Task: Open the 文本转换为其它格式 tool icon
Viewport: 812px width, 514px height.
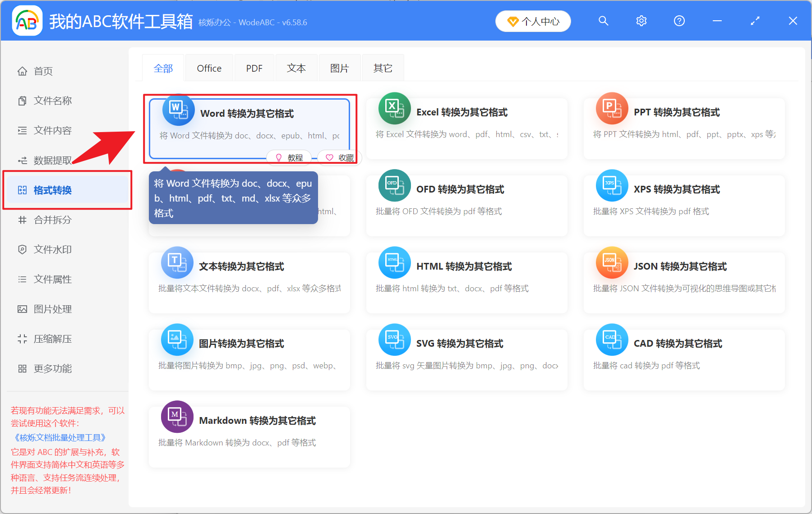Action: pos(177,262)
